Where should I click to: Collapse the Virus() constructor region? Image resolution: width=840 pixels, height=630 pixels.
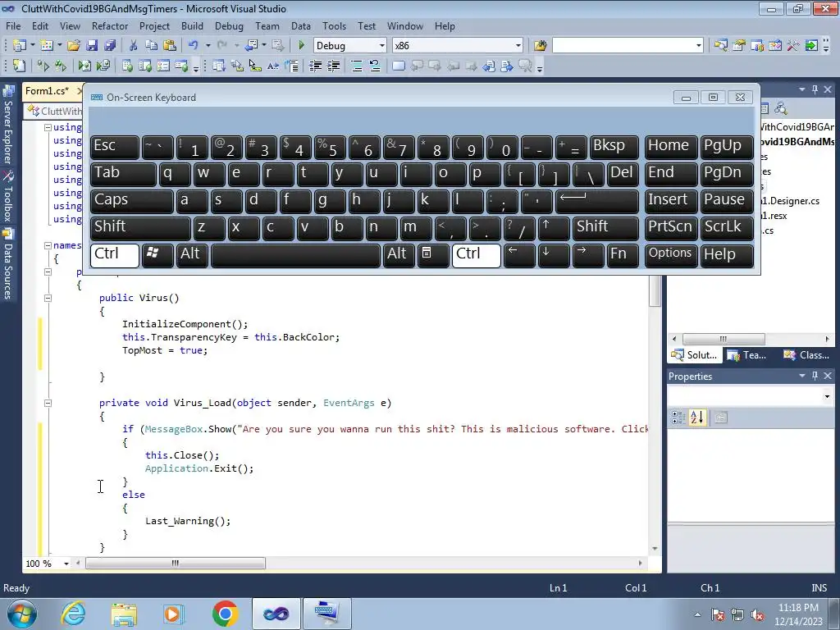click(48, 298)
